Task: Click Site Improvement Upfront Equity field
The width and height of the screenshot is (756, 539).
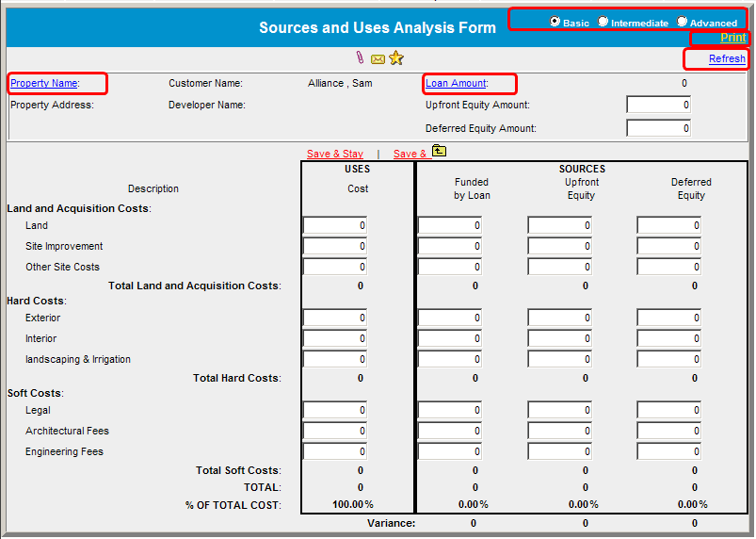Action: 560,246
